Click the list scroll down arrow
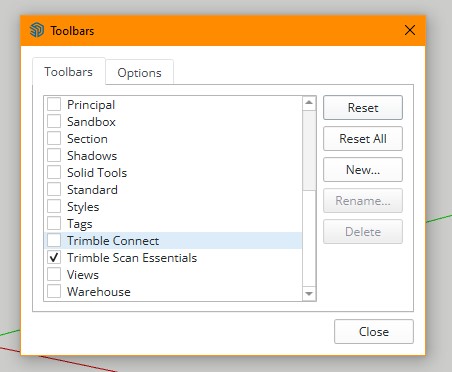This screenshot has width=452, height=372. click(x=309, y=294)
